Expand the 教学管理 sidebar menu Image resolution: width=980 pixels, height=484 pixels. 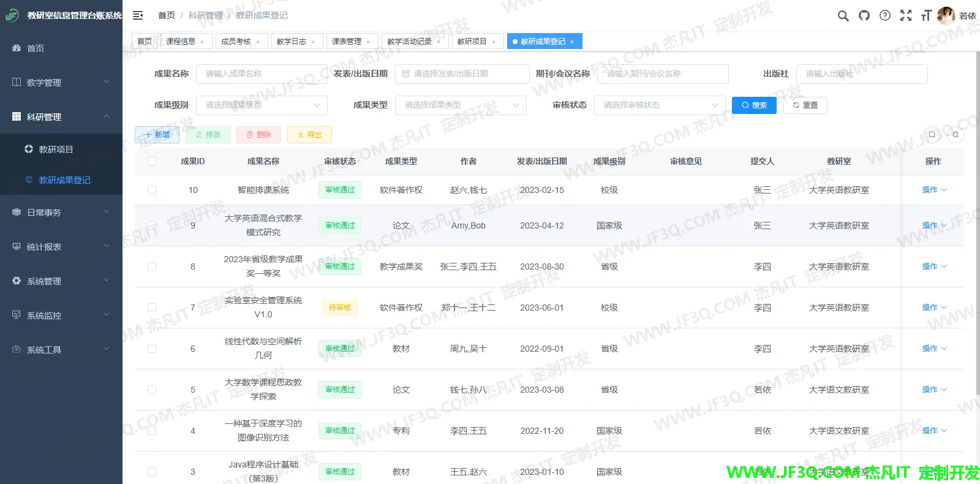pyautogui.click(x=61, y=82)
